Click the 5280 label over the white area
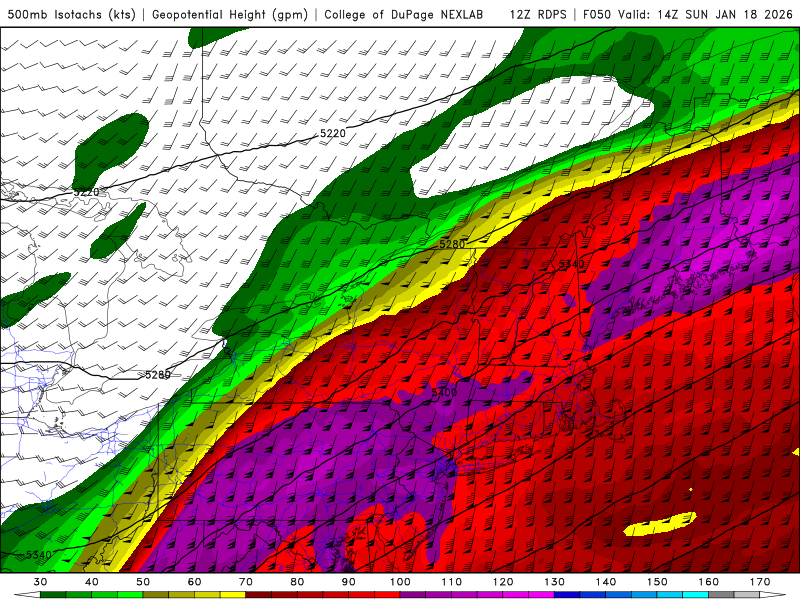The width and height of the screenshot is (800, 600). tap(158, 375)
